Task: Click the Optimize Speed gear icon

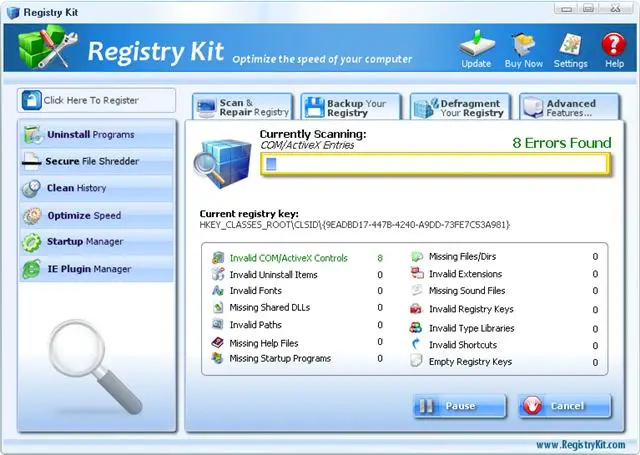Action: click(x=32, y=216)
